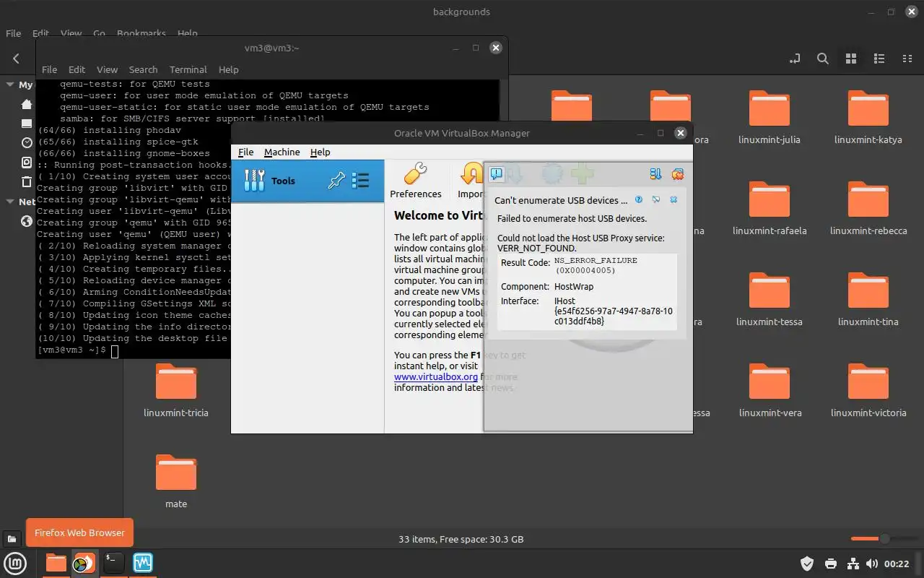Viewport: 924px width, 578px height.
Task: Select the mate folder
Action: tap(176, 480)
